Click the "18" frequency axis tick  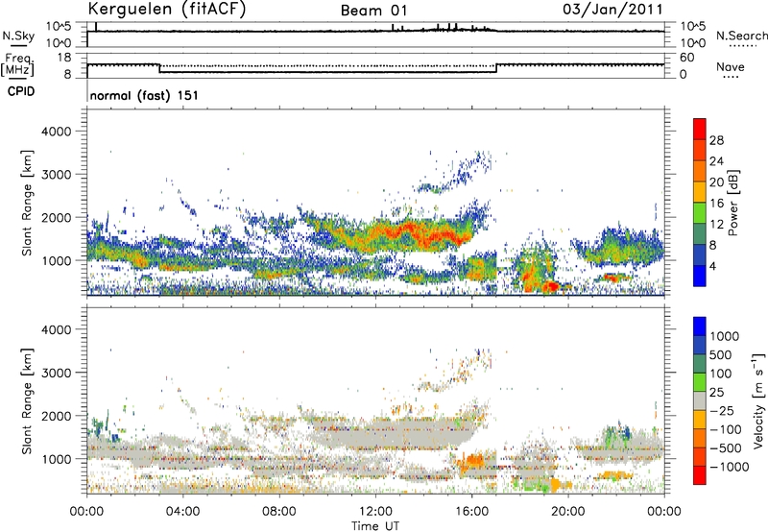[x=64, y=58]
